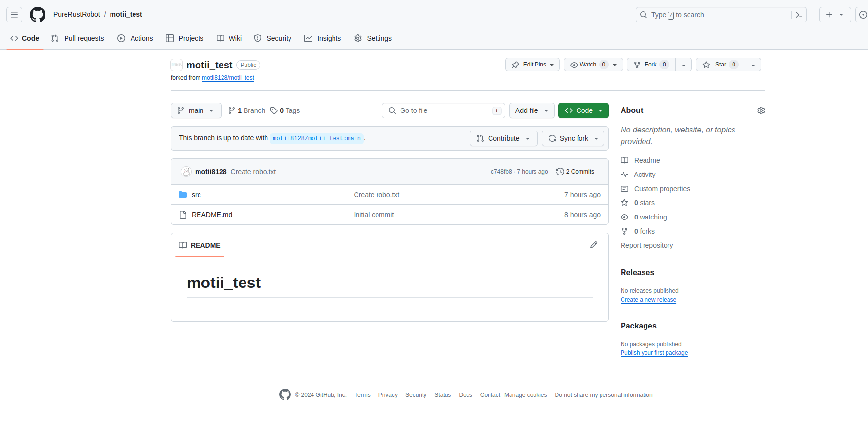This screenshot has height=438, width=868.
Task: Open About settings gear icon
Action: pos(761,110)
